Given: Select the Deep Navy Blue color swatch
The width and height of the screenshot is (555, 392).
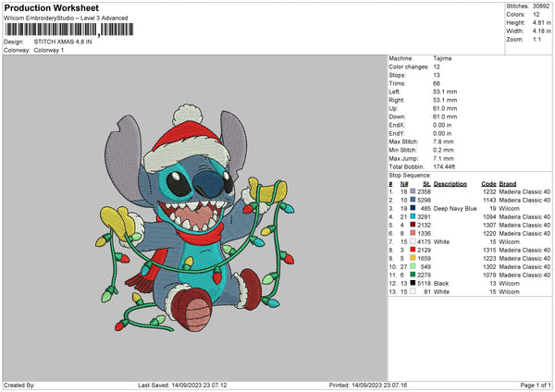Looking at the screenshot, I should [x=413, y=208].
